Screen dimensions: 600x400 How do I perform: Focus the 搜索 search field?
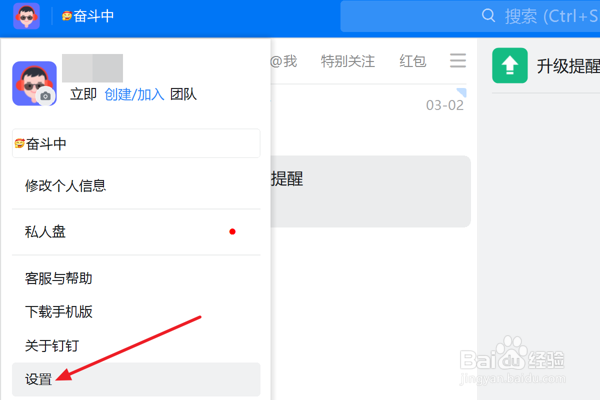tap(470, 16)
